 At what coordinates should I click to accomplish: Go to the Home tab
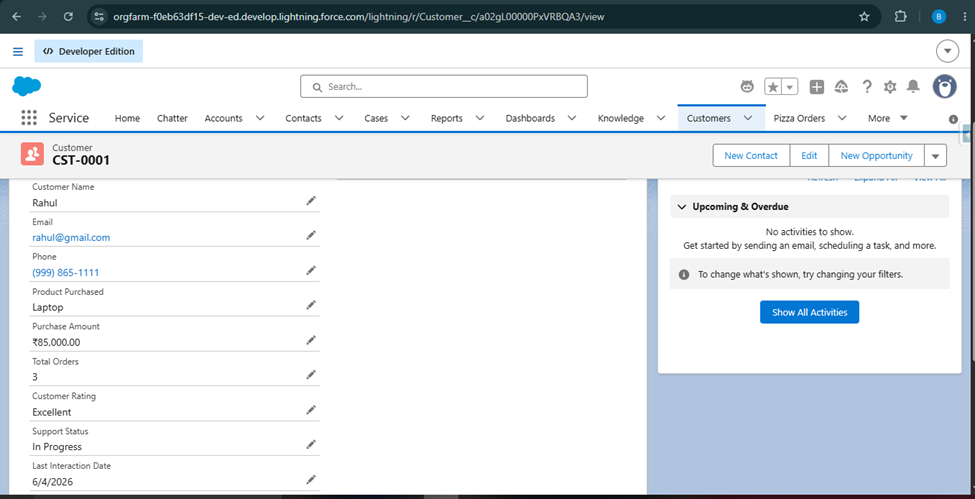click(127, 118)
